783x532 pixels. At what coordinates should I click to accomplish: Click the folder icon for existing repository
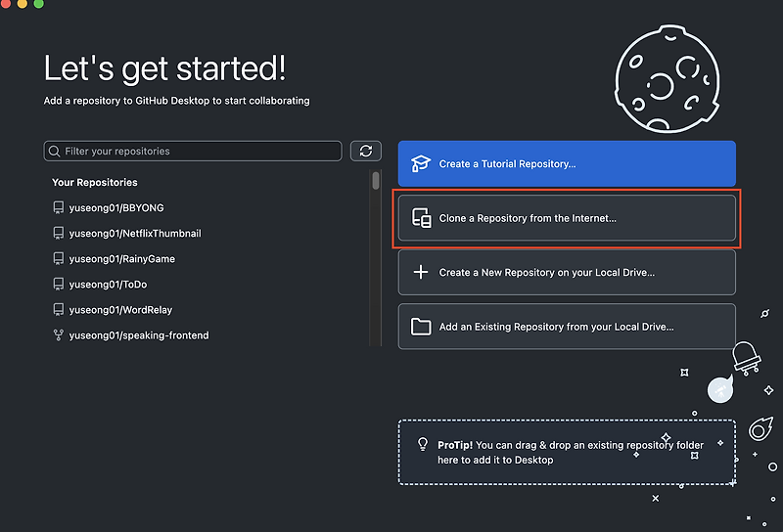pyautogui.click(x=421, y=327)
